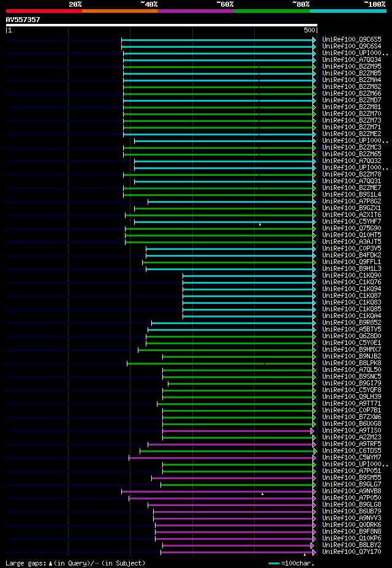Select the UniRef100_B2ZME2 label
Screen dimensions: 392x568
[x=352, y=134]
